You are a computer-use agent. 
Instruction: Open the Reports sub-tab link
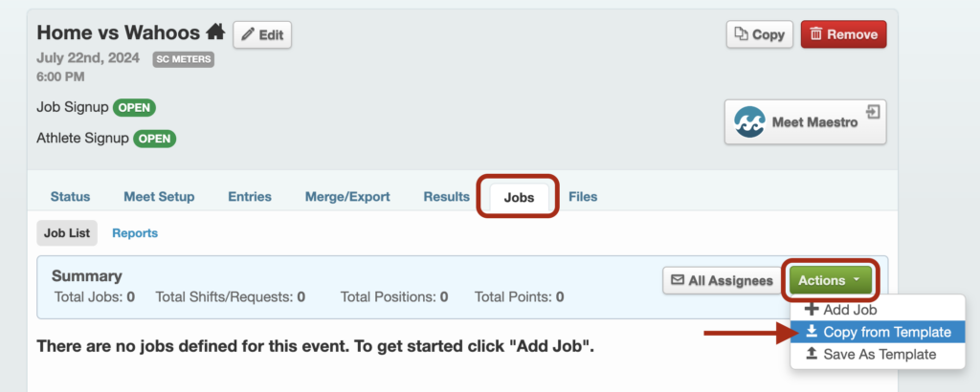pos(135,233)
